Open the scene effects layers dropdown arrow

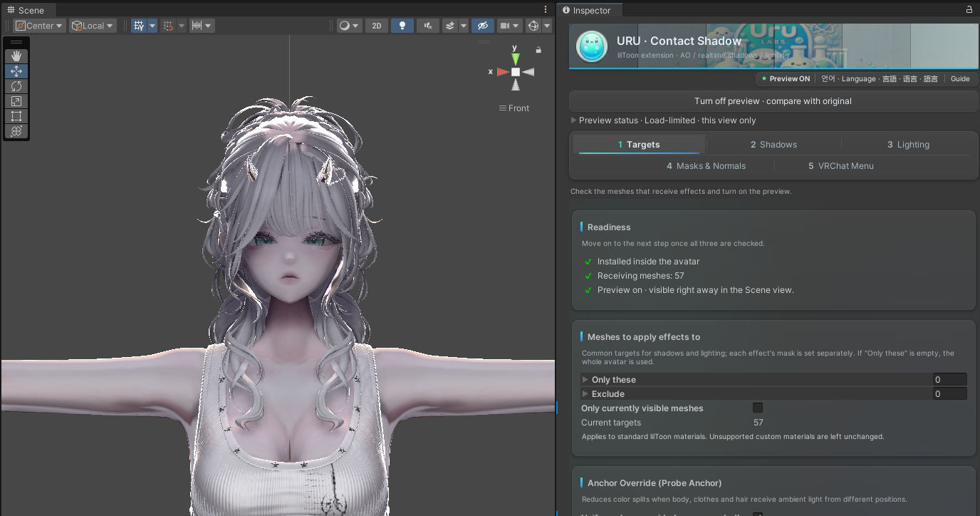point(464,26)
